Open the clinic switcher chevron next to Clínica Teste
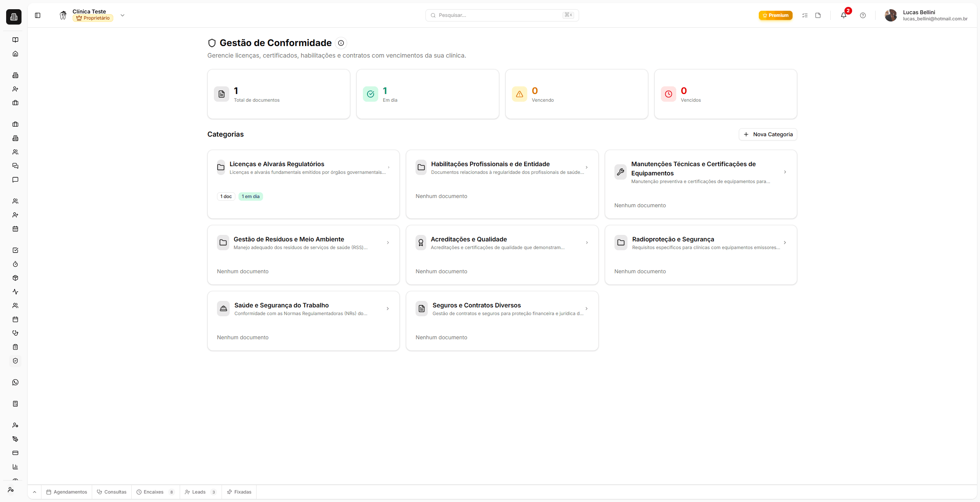 click(x=122, y=15)
